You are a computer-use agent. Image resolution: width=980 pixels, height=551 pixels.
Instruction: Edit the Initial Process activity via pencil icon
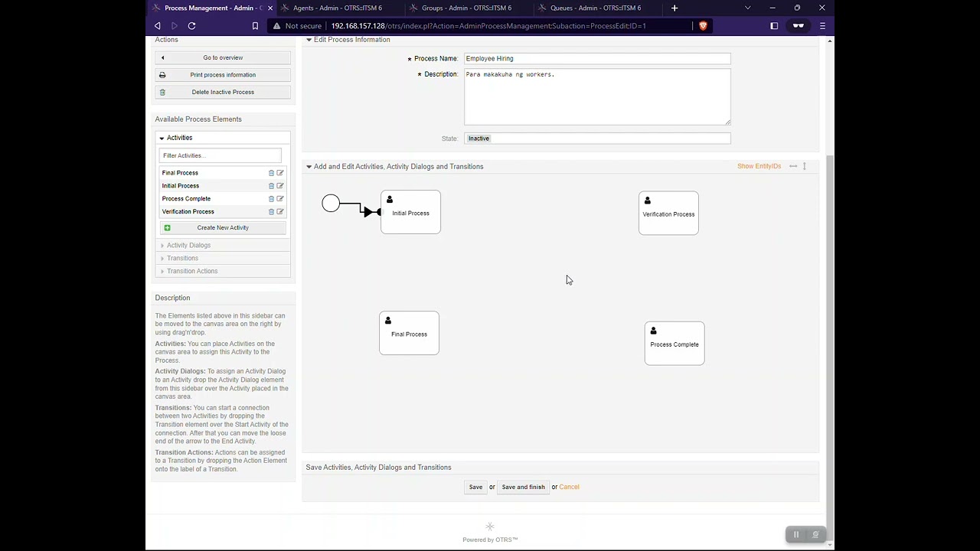(280, 186)
